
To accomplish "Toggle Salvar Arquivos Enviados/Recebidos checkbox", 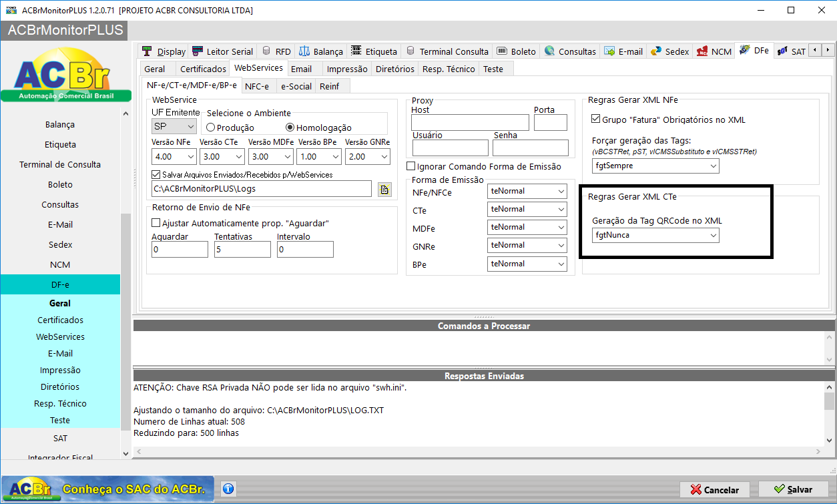I will 156,175.
